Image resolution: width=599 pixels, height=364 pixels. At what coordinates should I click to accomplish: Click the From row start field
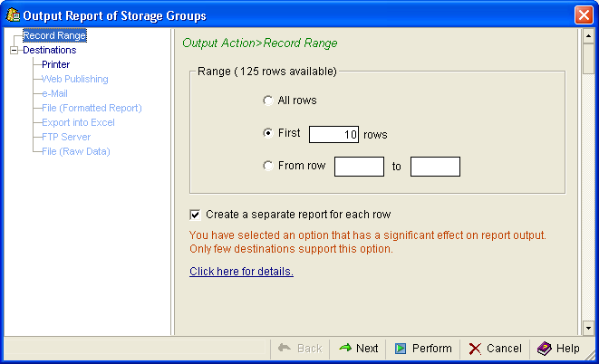(x=359, y=167)
